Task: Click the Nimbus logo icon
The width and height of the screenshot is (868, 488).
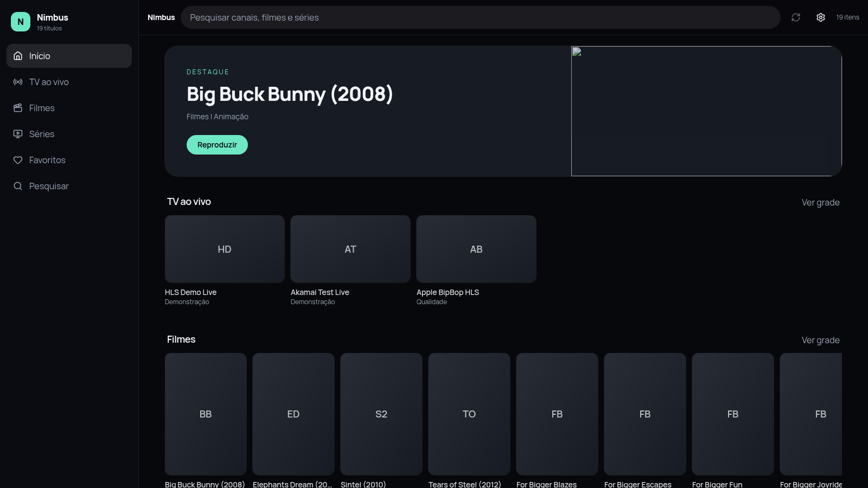Action: 21,22
